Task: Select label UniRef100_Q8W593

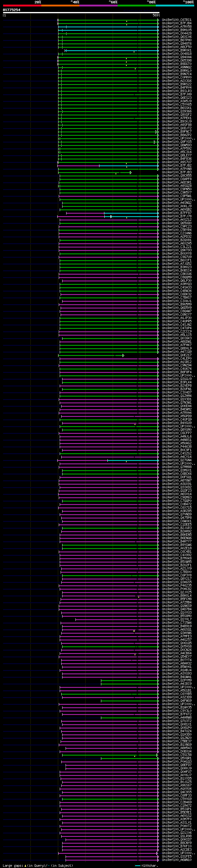Action: (x=177, y=145)
